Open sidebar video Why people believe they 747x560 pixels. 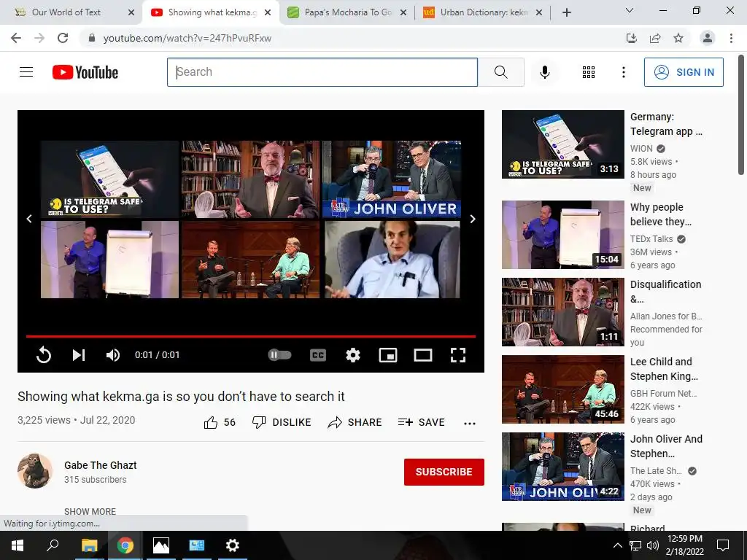click(562, 235)
